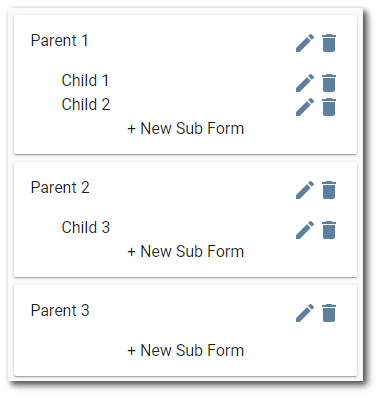Edit Parent 3 with pencil icon
Image resolution: width=379 pixels, height=397 pixels.
305,313
